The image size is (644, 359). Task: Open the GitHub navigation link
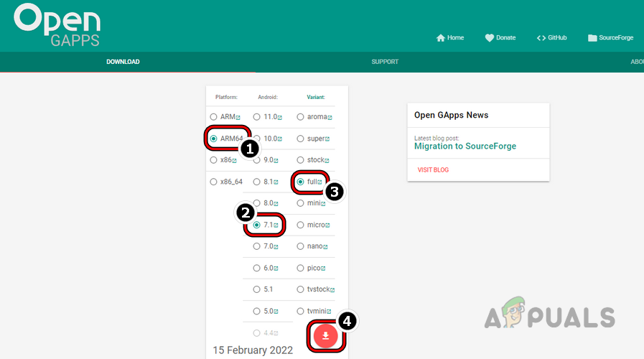point(551,38)
